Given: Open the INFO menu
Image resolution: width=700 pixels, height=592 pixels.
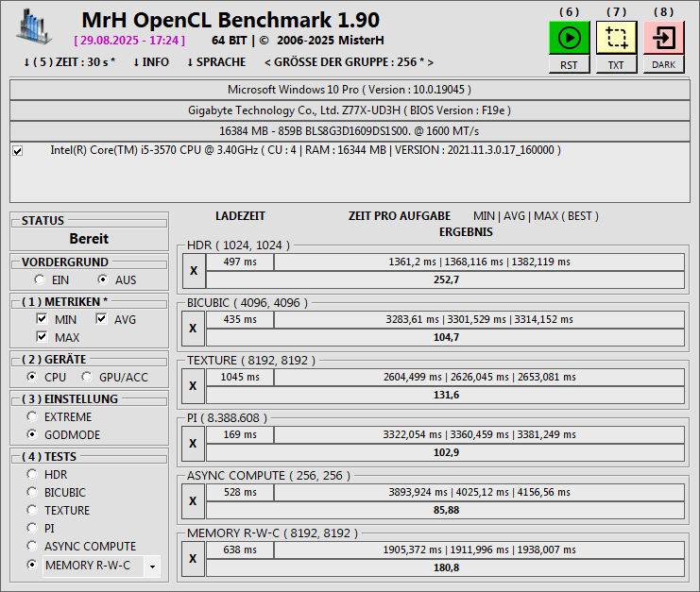Looking at the screenshot, I should 151,62.
